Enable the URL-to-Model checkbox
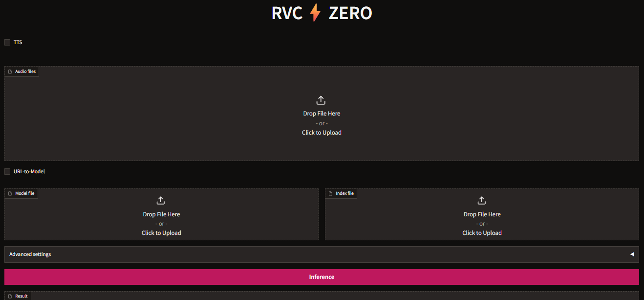The height and width of the screenshot is (300, 644). coord(7,171)
